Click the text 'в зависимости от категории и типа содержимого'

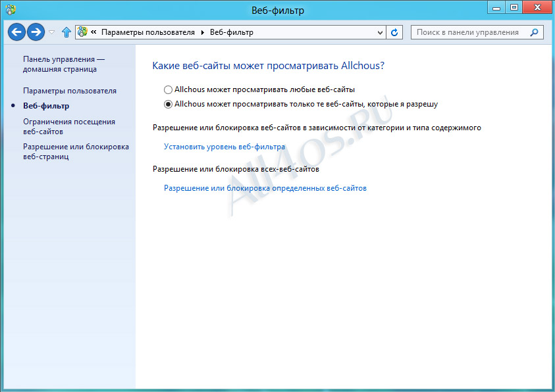tap(392, 128)
